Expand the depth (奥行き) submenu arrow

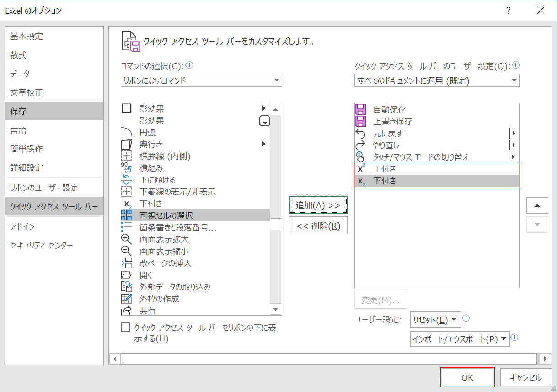(264, 144)
